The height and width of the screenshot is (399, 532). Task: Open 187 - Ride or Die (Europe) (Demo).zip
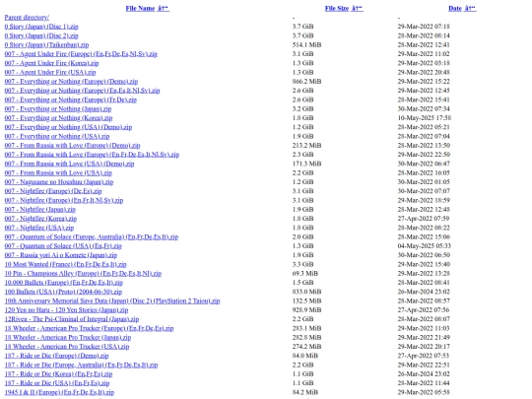click(57, 357)
